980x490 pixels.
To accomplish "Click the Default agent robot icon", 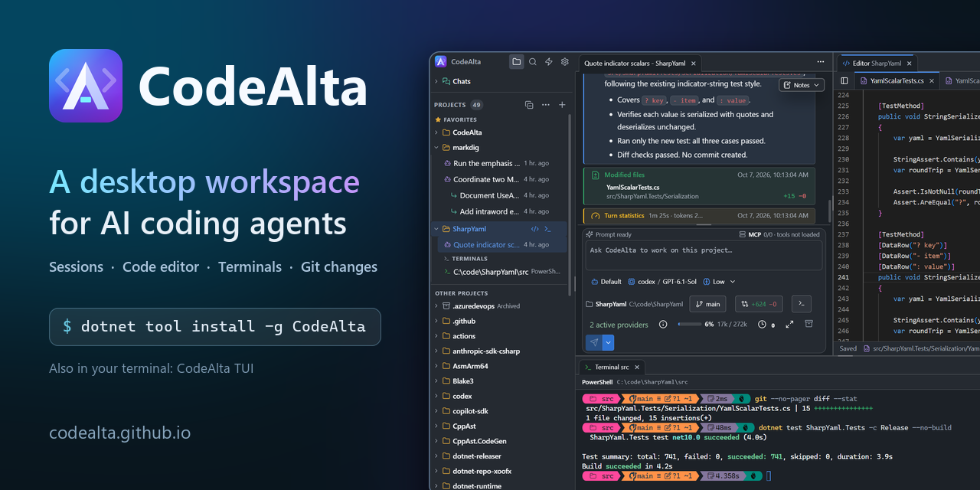I will (594, 282).
